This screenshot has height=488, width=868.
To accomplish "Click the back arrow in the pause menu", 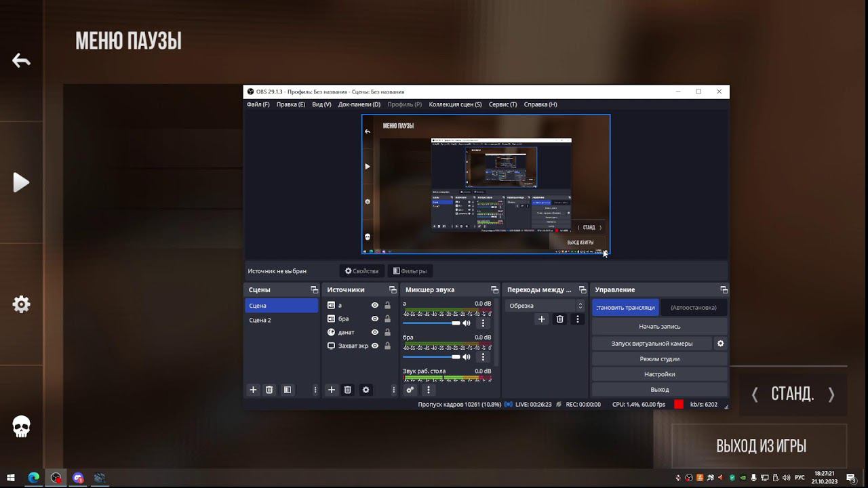I will pyautogui.click(x=21, y=60).
